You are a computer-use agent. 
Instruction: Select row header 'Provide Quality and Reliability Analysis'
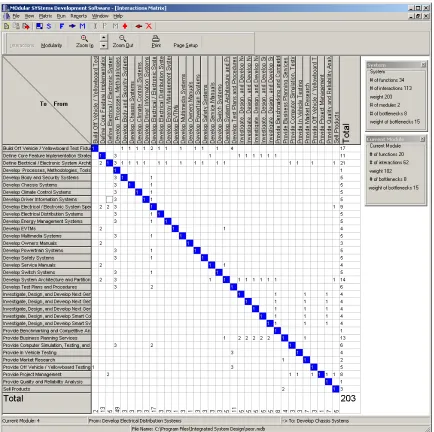click(47, 382)
